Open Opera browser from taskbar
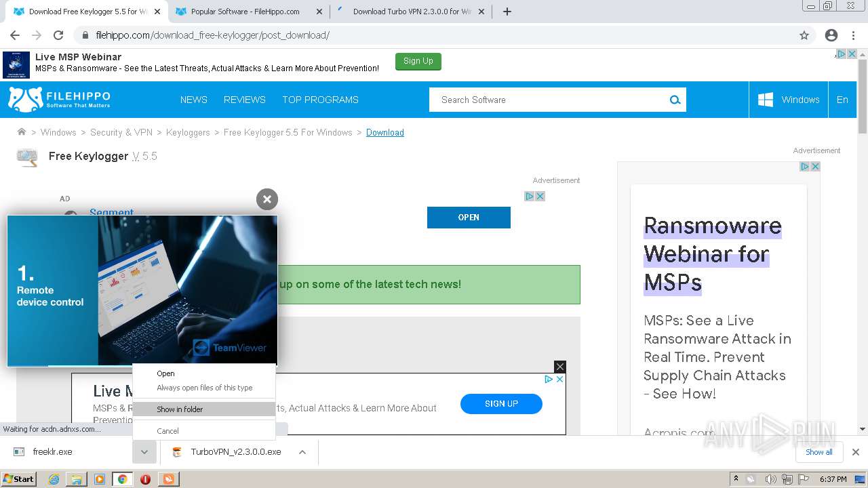 pyautogui.click(x=145, y=479)
